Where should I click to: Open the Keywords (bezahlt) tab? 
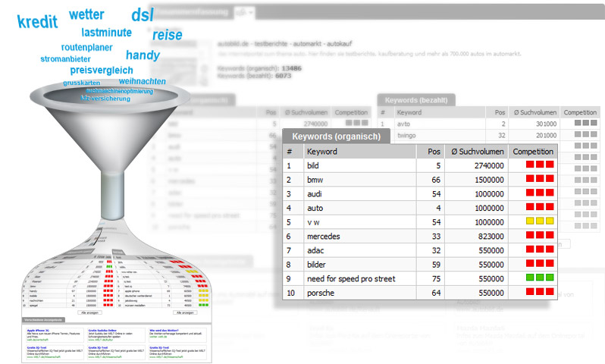416,100
